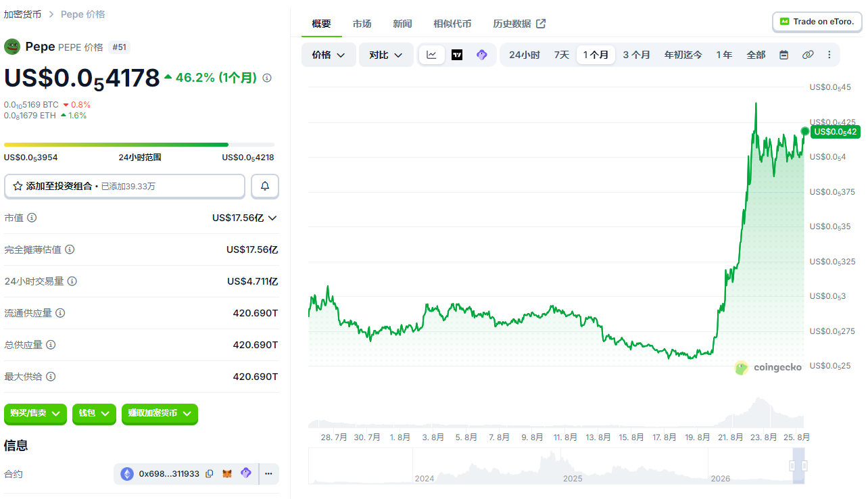
Task: Click the 添加至投资组合 button
Action: pos(124,186)
